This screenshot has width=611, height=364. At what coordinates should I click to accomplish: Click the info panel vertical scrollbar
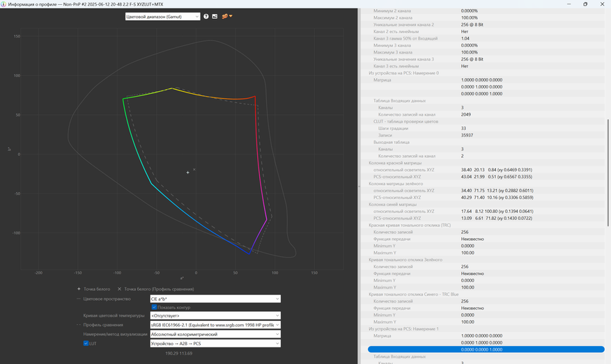click(x=608, y=174)
